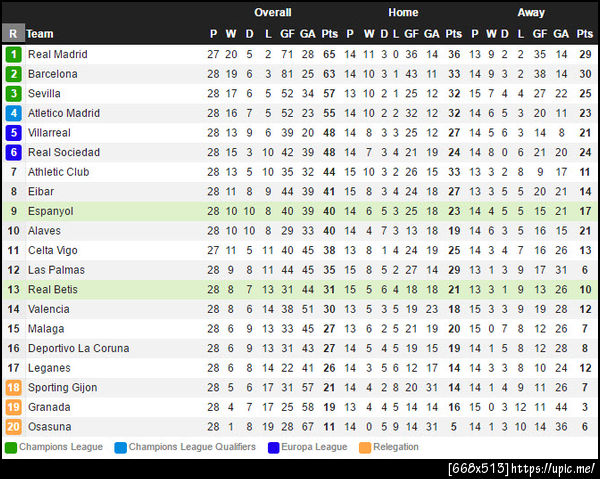Click Osasuna's orange rank 20 badge
This screenshot has height=479, width=600.
click(x=13, y=427)
